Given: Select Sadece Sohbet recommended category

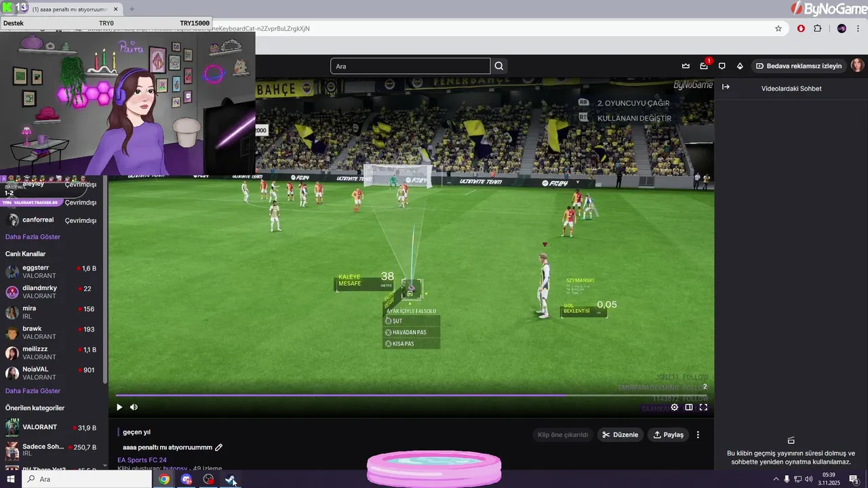Looking at the screenshot, I should 51,449.
